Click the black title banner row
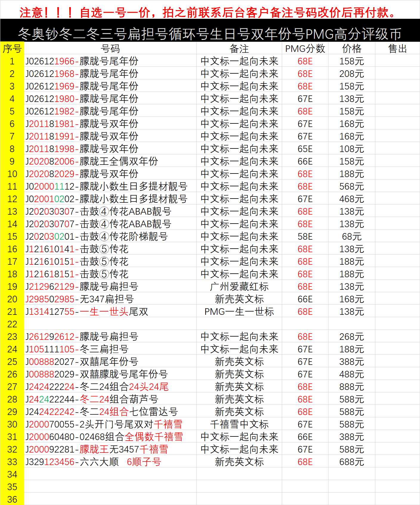 coord(210,33)
